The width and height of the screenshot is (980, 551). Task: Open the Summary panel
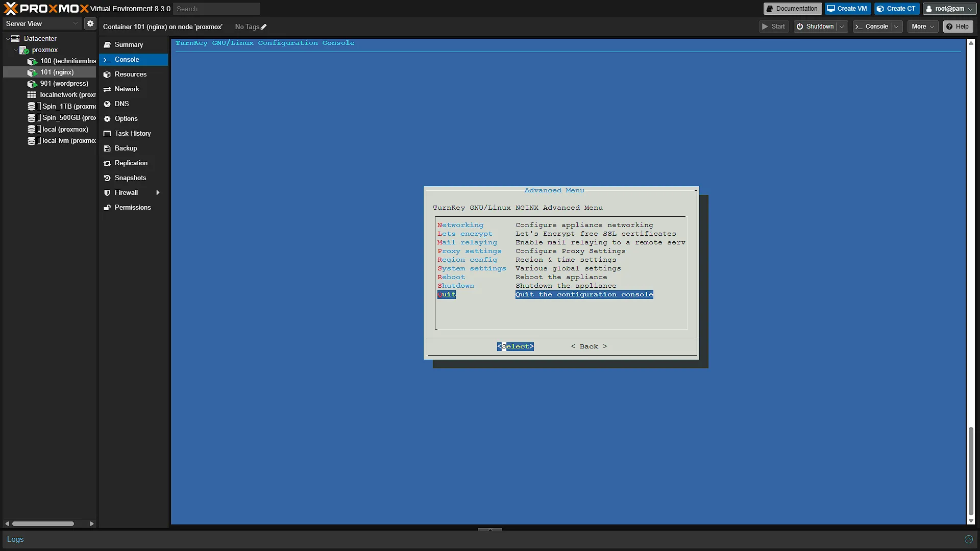click(133, 45)
